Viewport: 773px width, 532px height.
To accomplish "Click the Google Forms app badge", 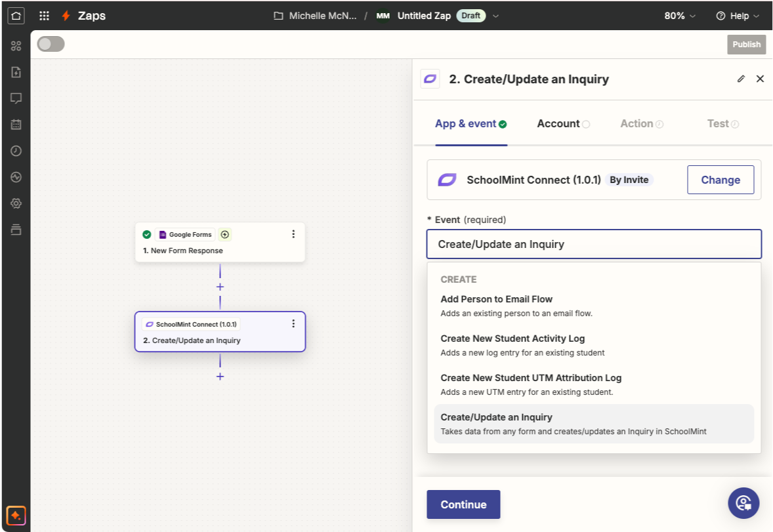I will point(185,235).
